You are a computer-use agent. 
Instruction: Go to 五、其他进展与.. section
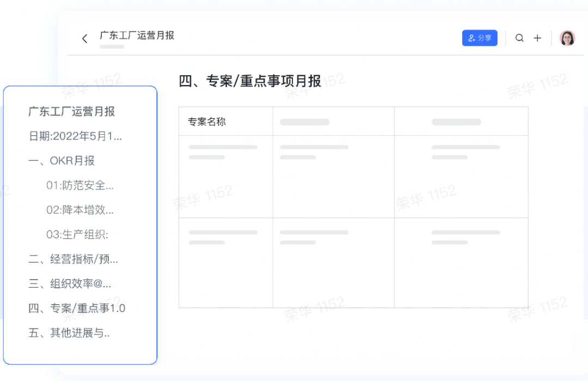click(x=69, y=333)
